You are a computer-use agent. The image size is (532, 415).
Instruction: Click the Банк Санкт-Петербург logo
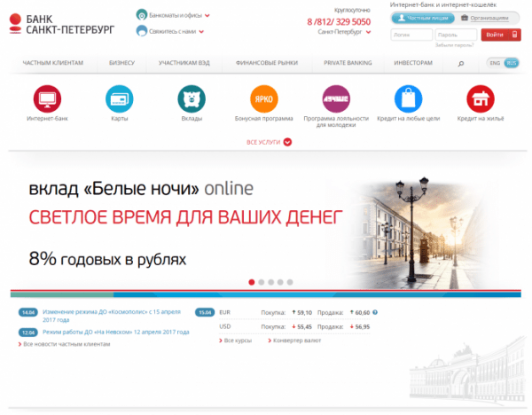[x=62, y=24]
